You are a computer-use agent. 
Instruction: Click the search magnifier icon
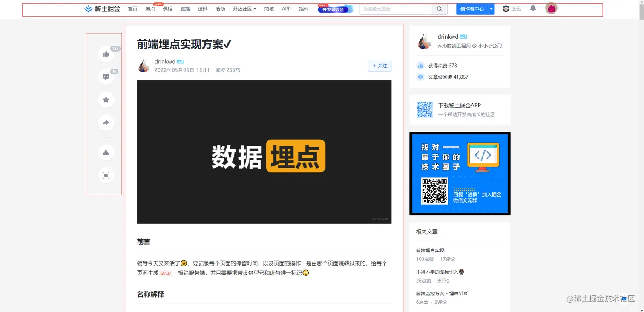[439, 9]
